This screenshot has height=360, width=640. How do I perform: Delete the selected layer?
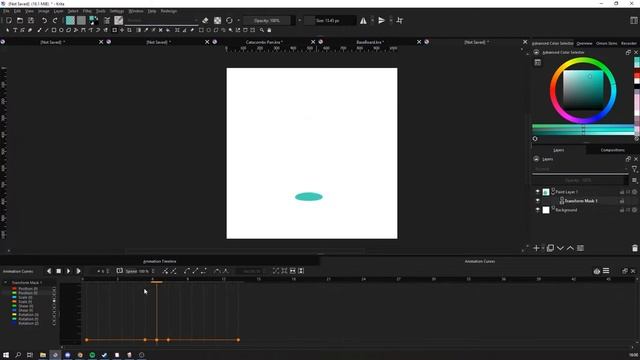pyautogui.click(x=635, y=248)
